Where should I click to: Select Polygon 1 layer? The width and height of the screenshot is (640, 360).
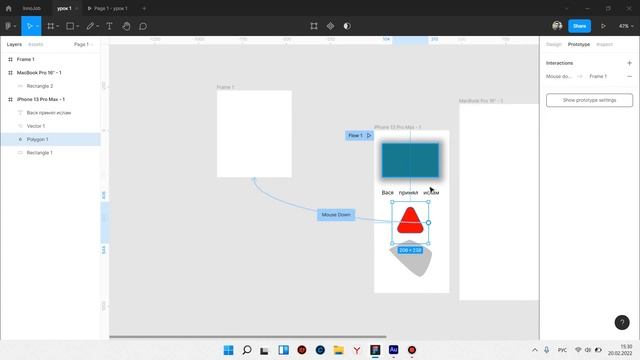pyautogui.click(x=51, y=139)
